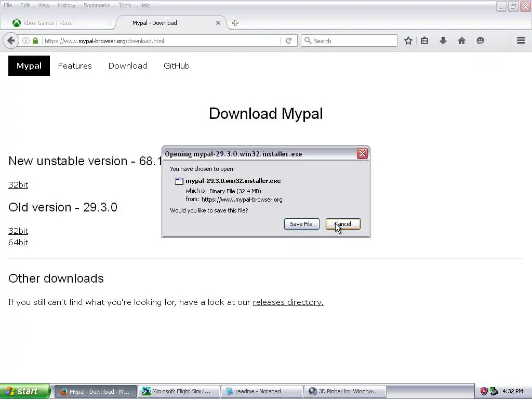Click the safely remove hardware tray icon

[494, 391]
